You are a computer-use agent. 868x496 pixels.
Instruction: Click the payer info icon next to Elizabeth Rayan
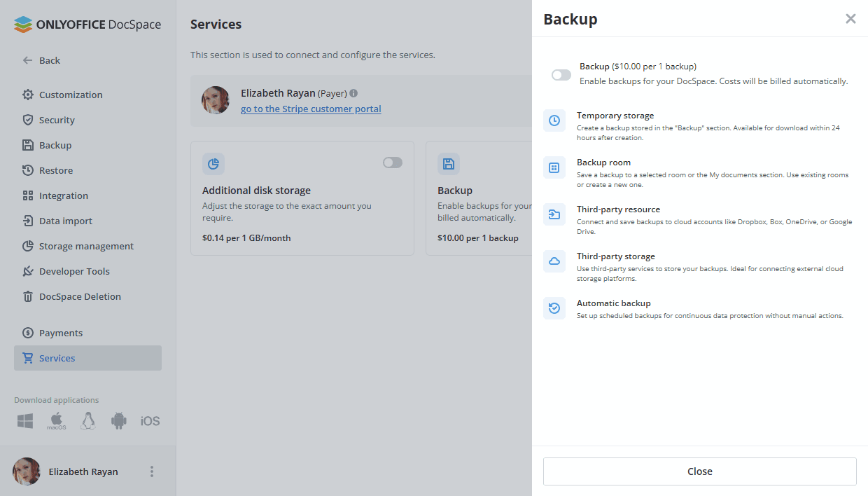click(353, 93)
